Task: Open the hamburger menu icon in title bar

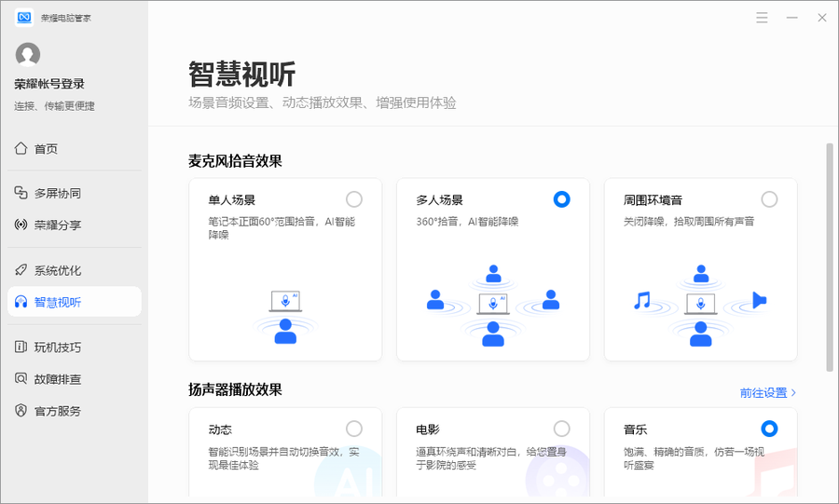Action: tap(762, 18)
